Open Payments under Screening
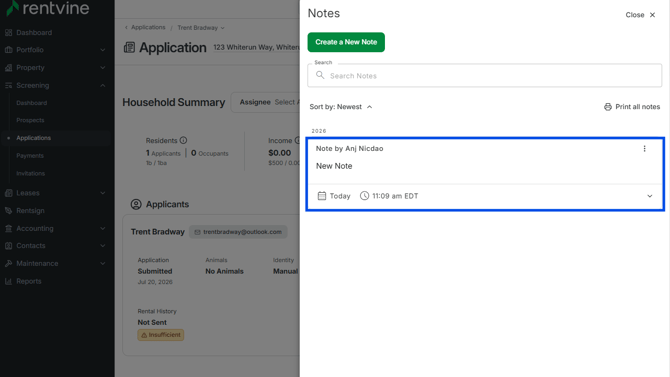670x377 pixels. click(x=30, y=156)
